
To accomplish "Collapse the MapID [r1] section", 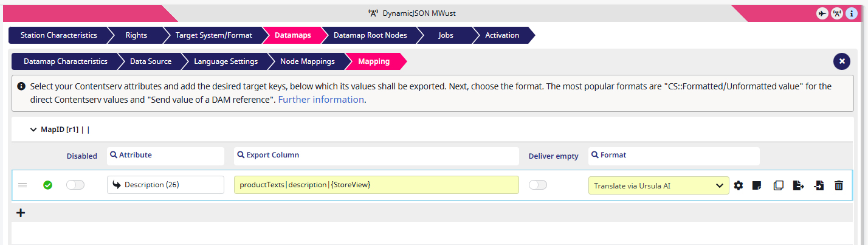I will (x=33, y=129).
